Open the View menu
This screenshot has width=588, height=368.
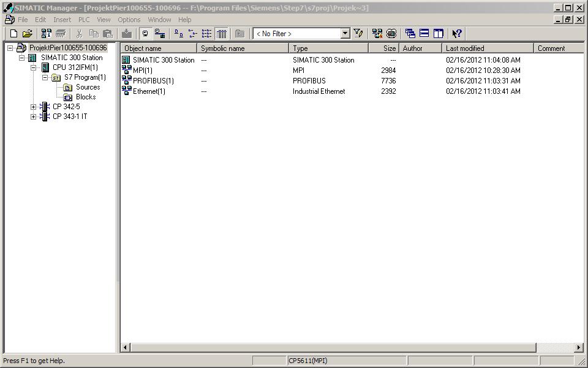click(x=104, y=20)
